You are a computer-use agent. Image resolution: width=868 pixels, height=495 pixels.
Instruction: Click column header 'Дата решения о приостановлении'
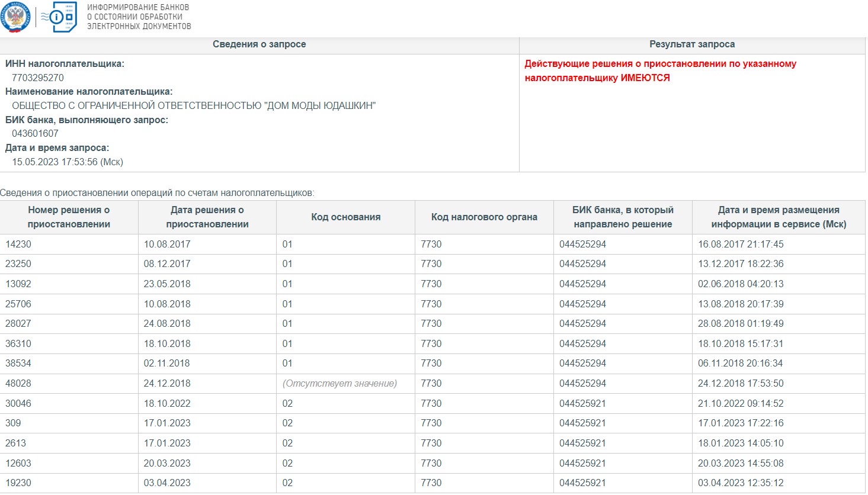pyautogui.click(x=207, y=217)
